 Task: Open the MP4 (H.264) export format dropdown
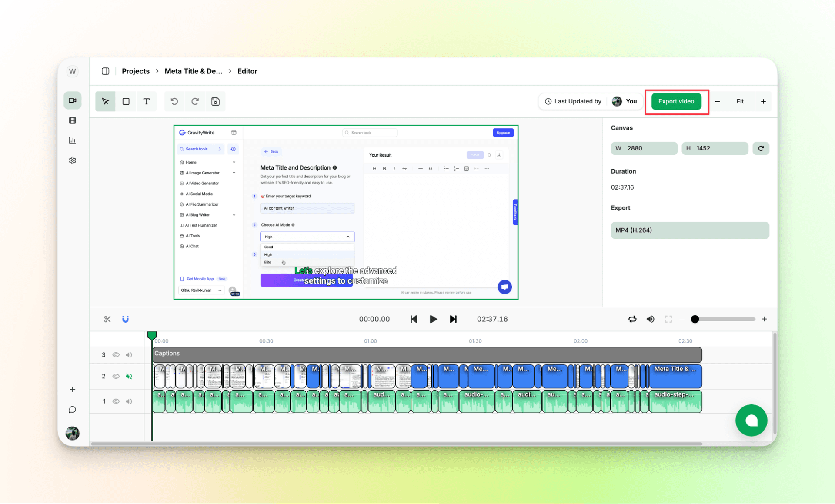pos(690,230)
